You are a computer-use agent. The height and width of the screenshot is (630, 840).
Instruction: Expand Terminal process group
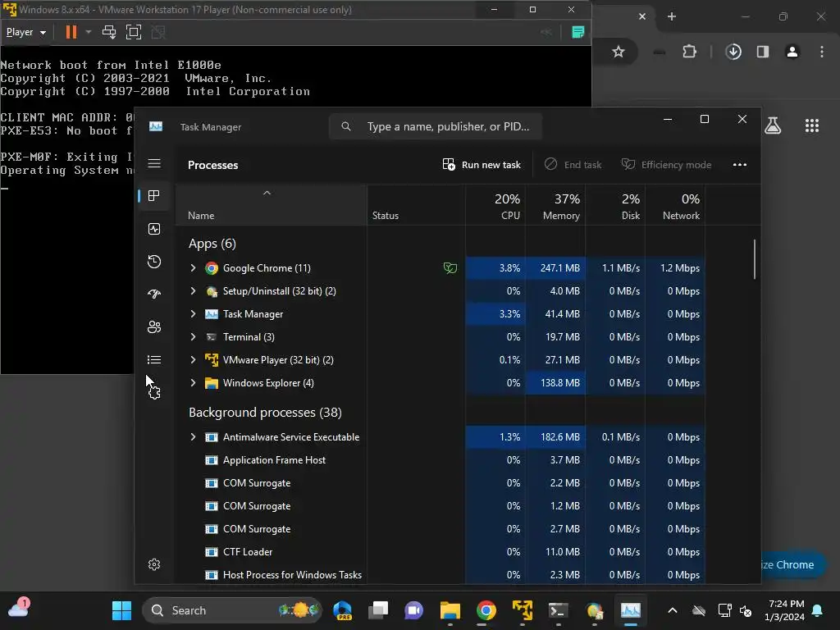[x=193, y=337]
